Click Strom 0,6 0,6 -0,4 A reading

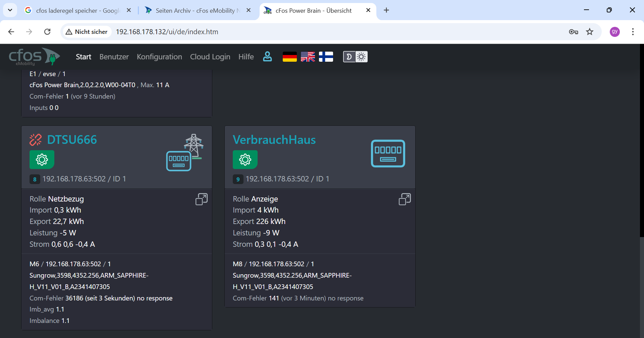tap(62, 244)
